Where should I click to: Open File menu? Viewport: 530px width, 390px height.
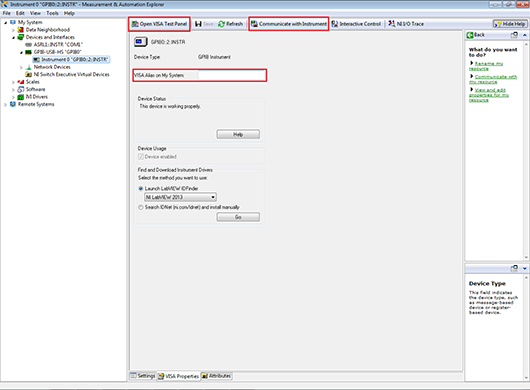click(6, 13)
